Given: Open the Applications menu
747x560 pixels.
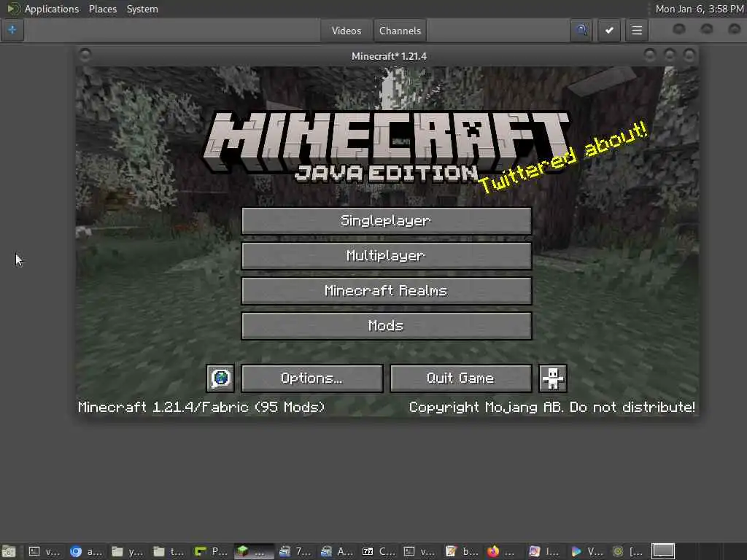Looking at the screenshot, I should (52, 9).
